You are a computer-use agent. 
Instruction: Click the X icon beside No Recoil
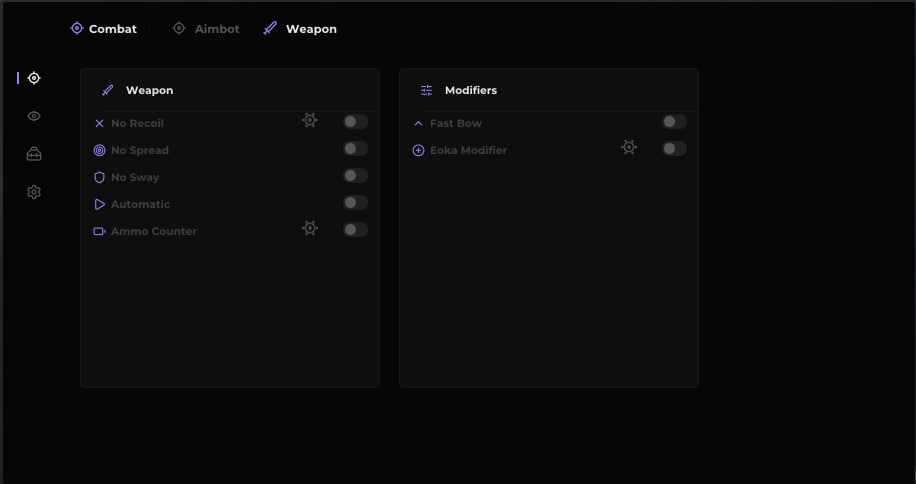[x=99, y=123]
